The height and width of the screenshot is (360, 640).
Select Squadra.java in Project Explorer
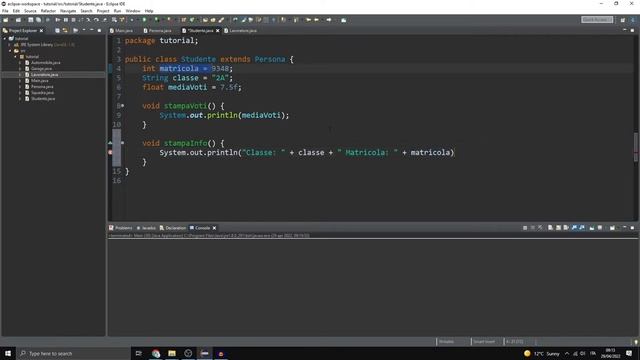pyautogui.click(x=42, y=93)
